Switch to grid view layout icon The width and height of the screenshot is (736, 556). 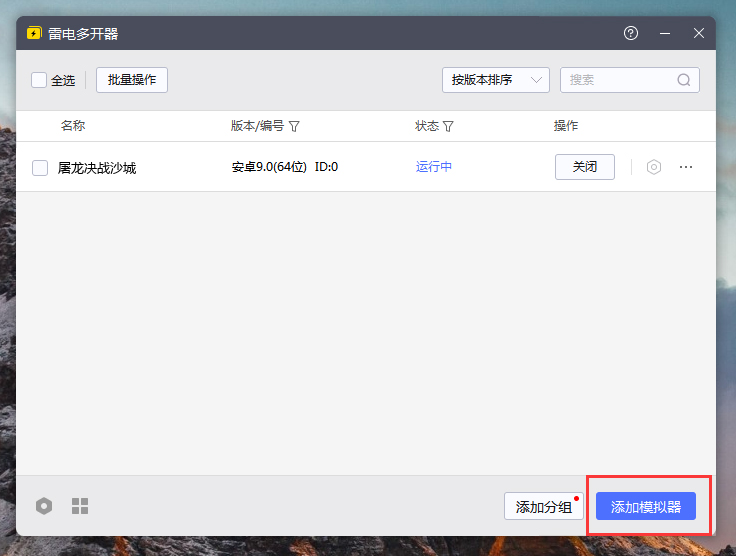tap(80, 506)
